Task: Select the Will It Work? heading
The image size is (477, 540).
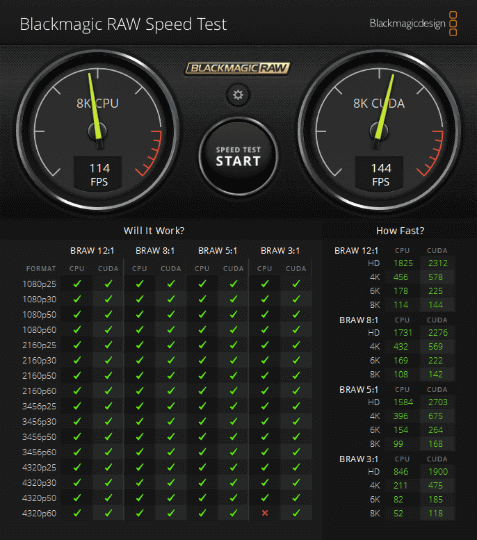Action: click(x=154, y=230)
